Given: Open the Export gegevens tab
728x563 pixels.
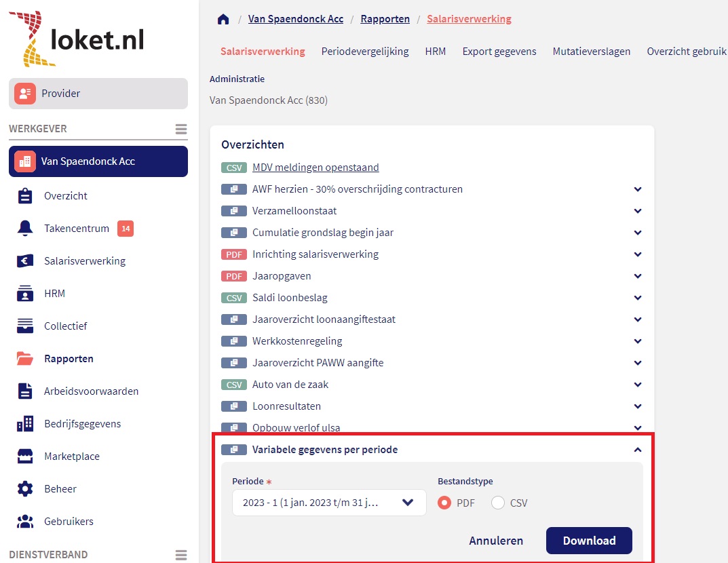Looking at the screenshot, I should coord(499,51).
